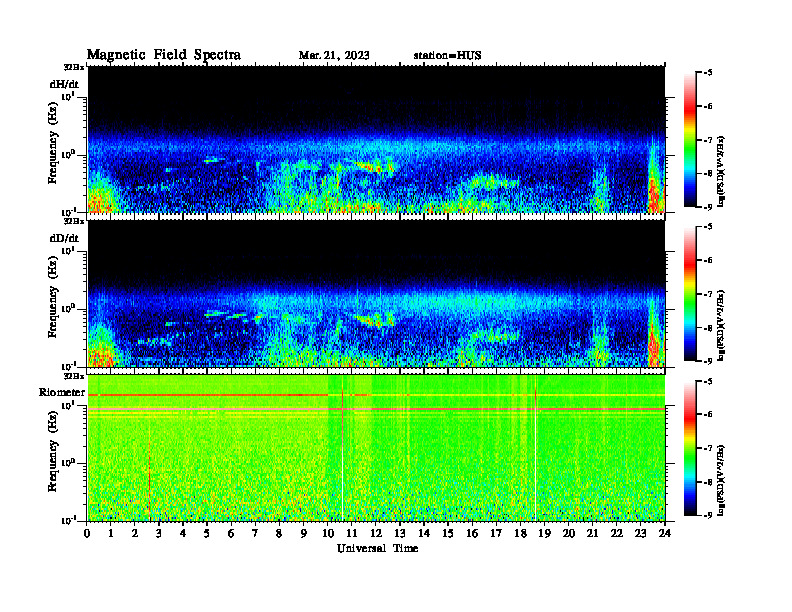Click the "11" hour tick label
Screen dimensions: 792x612
pyautogui.click(x=352, y=533)
